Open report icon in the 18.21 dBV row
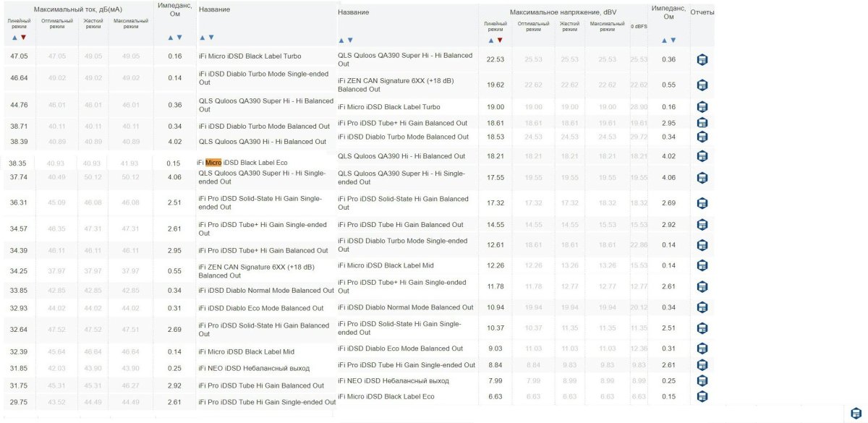Viewport: 868px width, 423px height. [702, 156]
